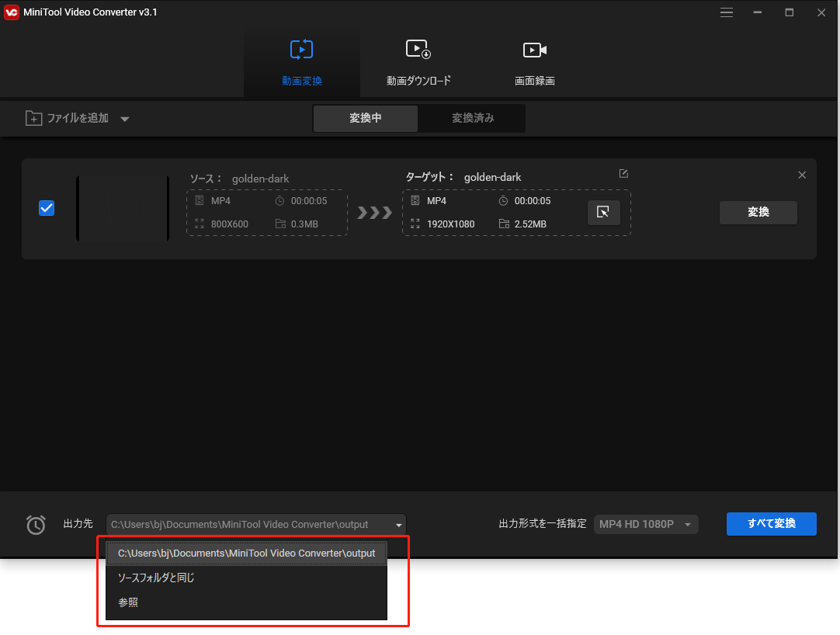840x635 pixels.
Task: Click the source size 0.3MB text
Action: point(304,224)
